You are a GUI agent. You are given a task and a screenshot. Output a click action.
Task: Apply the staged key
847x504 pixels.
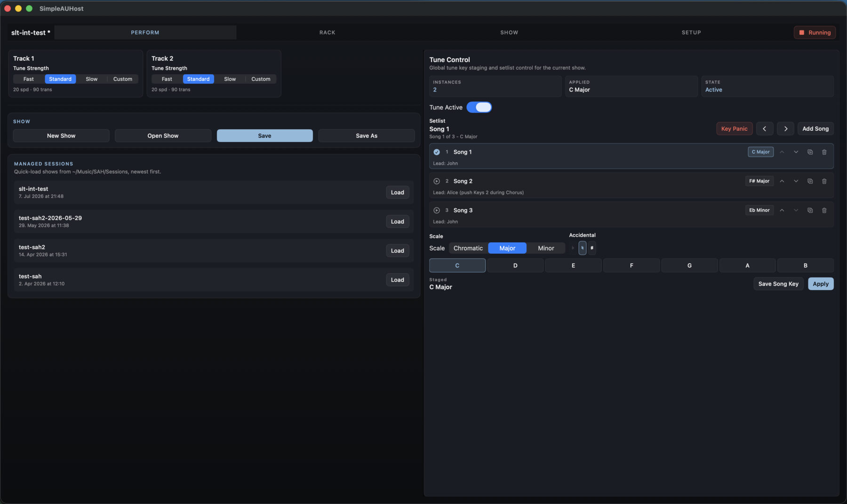point(821,284)
